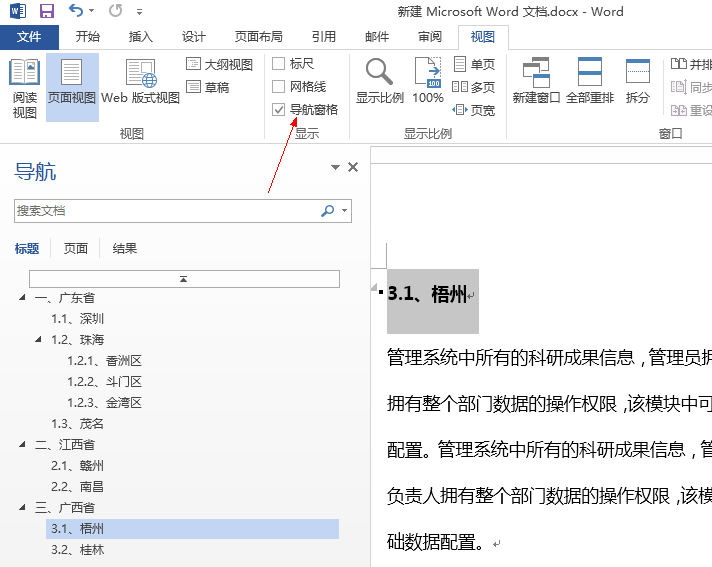Uncheck the 导航窗格 checkbox
Viewport: 712px width, 567px height.
click(278, 109)
